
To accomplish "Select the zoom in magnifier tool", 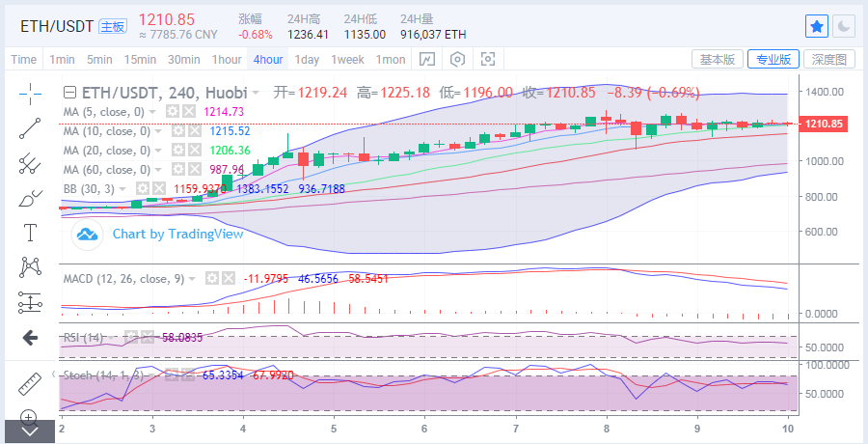I will pyautogui.click(x=29, y=417).
